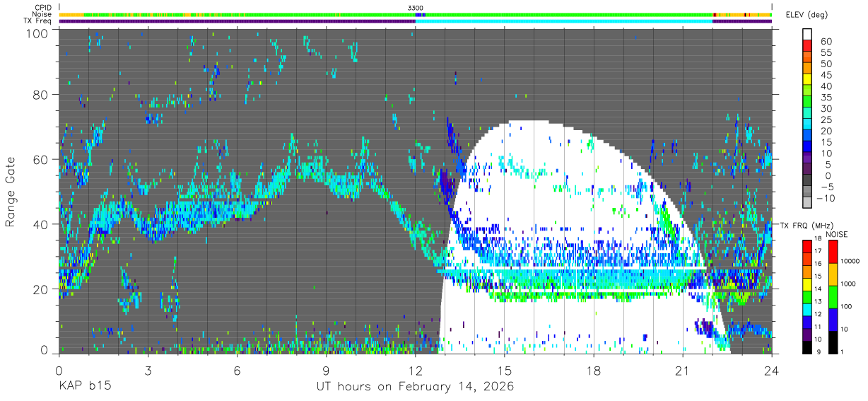Click the 45 label on ELEV colorbar
Image resolution: width=868 pixels, height=401 pixels.
pyautogui.click(x=826, y=75)
